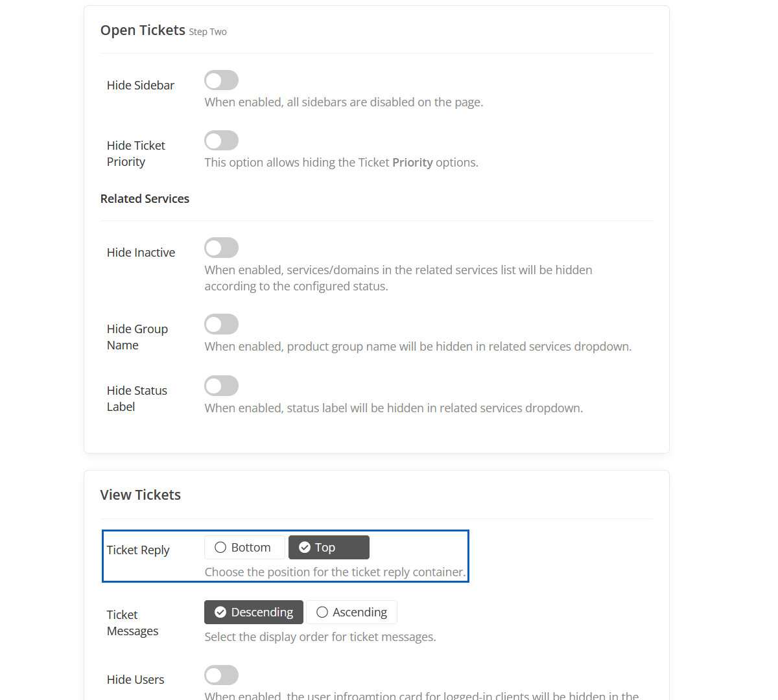Click the Hide Status Label text
The height and width of the screenshot is (700, 778).
tap(137, 399)
